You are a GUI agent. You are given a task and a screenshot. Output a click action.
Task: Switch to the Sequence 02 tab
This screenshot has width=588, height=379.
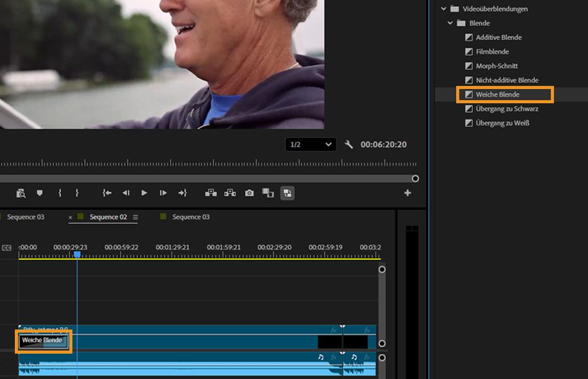pos(108,217)
